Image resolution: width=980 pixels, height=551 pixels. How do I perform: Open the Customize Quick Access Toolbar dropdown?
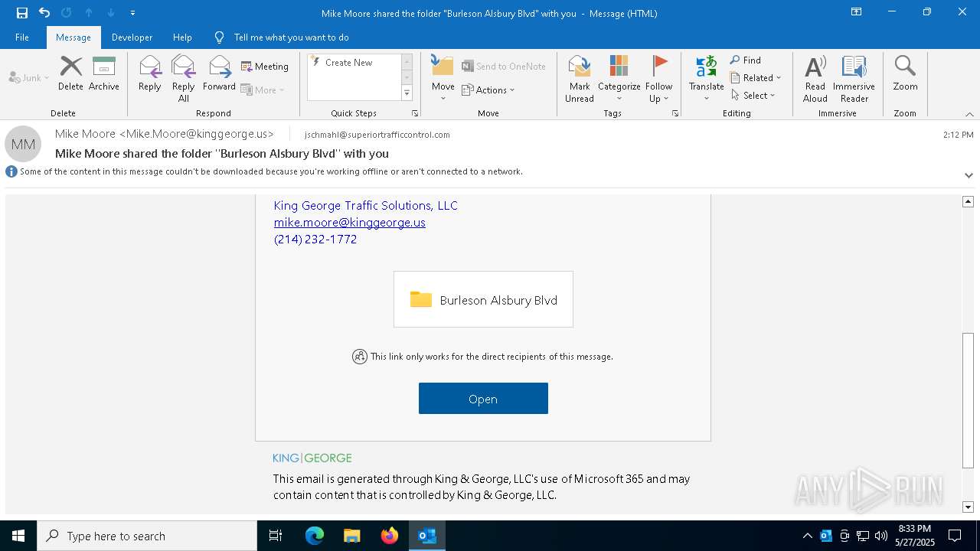tap(133, 13)
